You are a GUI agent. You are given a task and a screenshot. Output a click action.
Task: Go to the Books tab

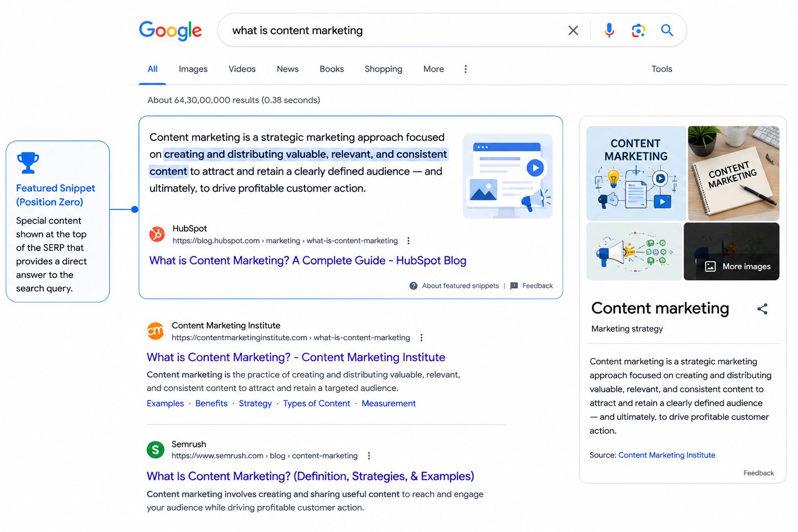(x=332, y=69)
